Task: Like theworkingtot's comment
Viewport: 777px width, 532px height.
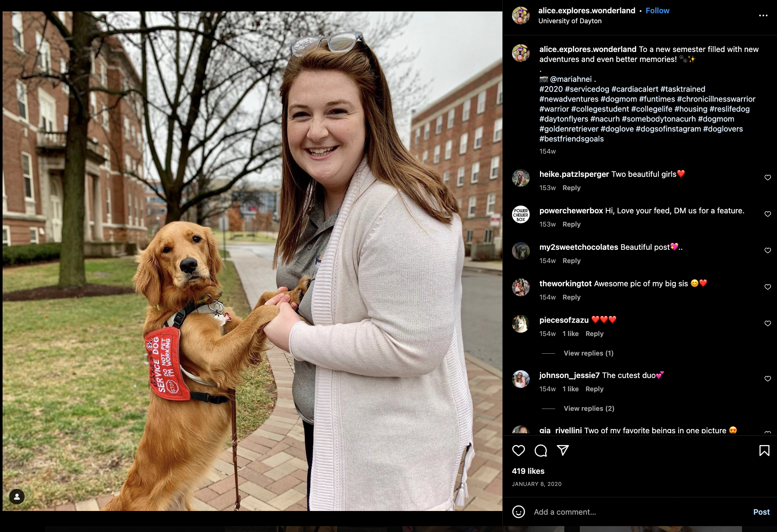Action: (767, 287)
